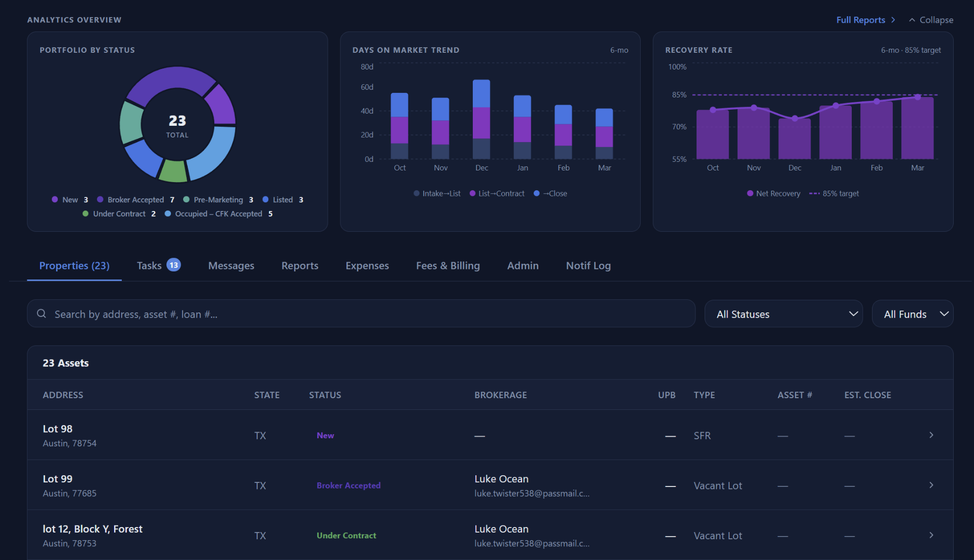Go to the Reports tab
The width and height of the screenshot is (974, 560).
point(300,266)
